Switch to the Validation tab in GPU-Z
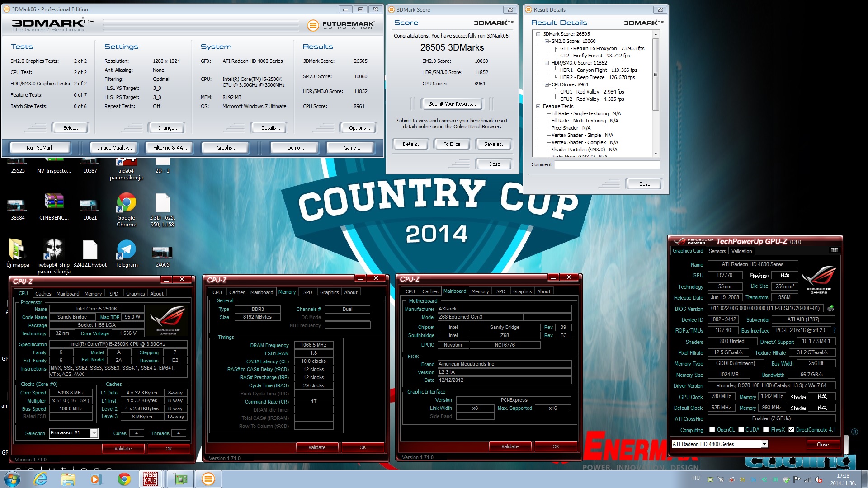 [x=741, y=251]
